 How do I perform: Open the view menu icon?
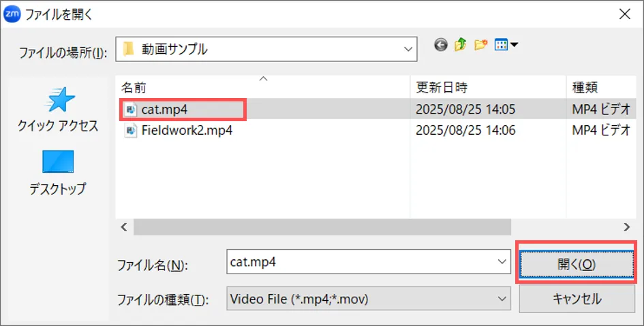[x=506, y=46]
